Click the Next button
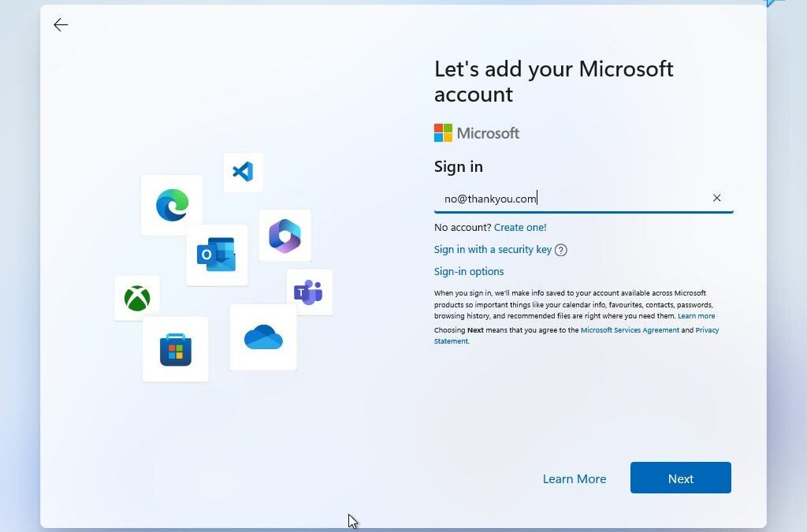This screenshot has width=807, height=532. click(x=680, y=478)
